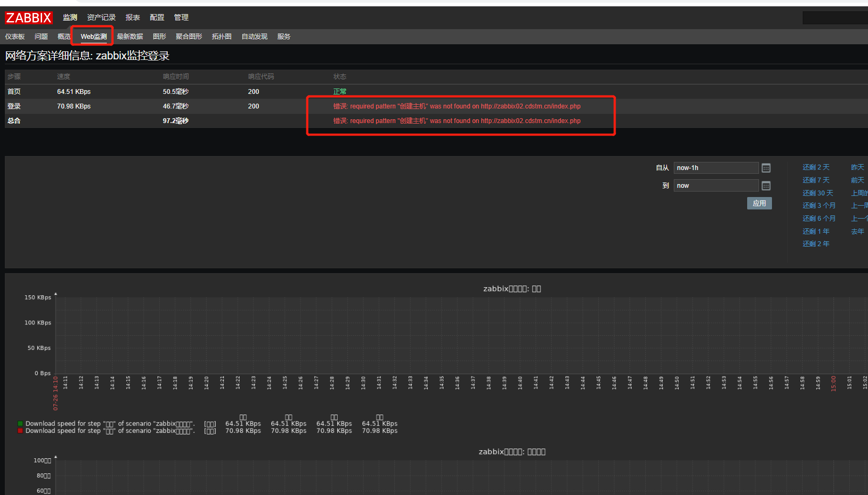Viewport: 868px width, 495px height.
Task: Go to 资产记录 menu
Action: [101, 18]
